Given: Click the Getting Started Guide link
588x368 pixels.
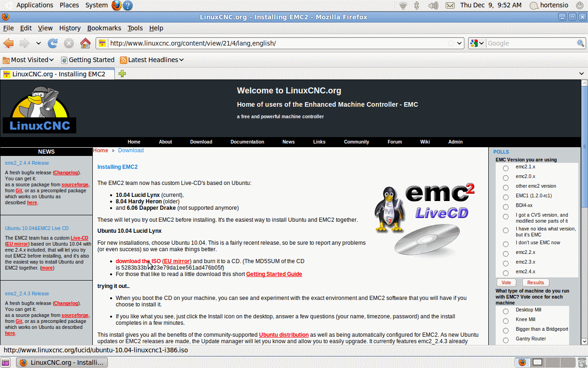Looking at the screenshot, I should tap(274, 274).
